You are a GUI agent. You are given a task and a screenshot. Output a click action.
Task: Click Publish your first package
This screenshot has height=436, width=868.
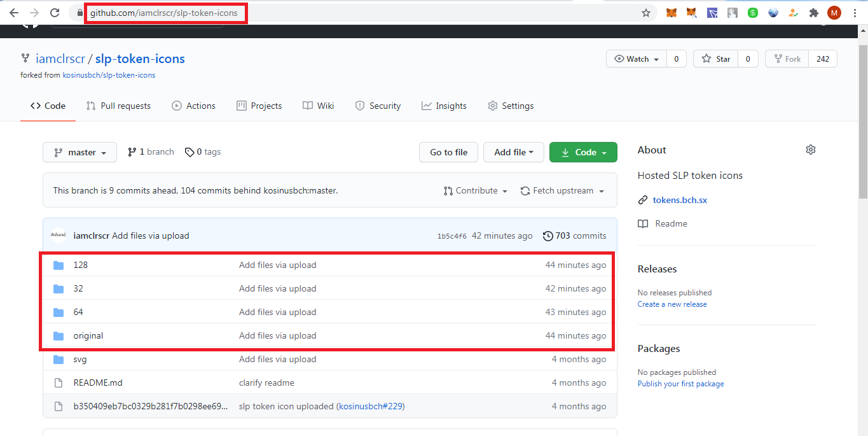pos(680,384)
